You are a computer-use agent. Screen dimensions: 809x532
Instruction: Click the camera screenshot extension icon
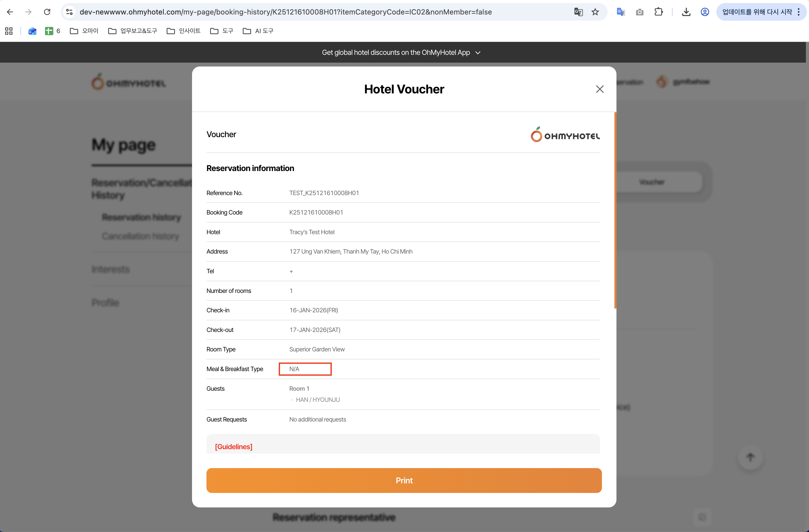[639, 12]
